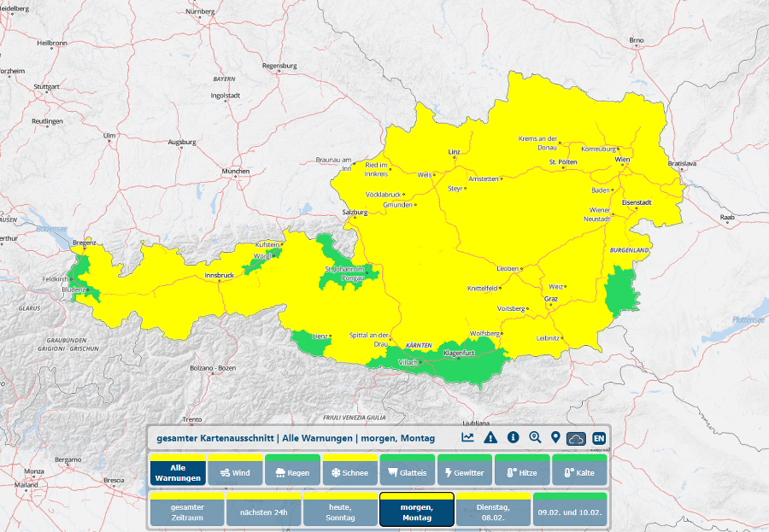Click the green area in southern Burgenland
The width and height of the screenshot is (769, 532).
coord(621,292)
